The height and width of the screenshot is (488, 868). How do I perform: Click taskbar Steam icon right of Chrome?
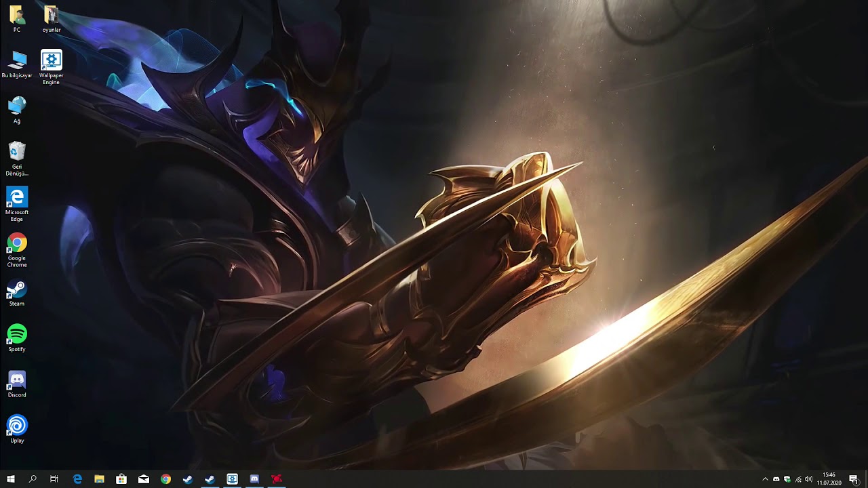click(188, 479)
